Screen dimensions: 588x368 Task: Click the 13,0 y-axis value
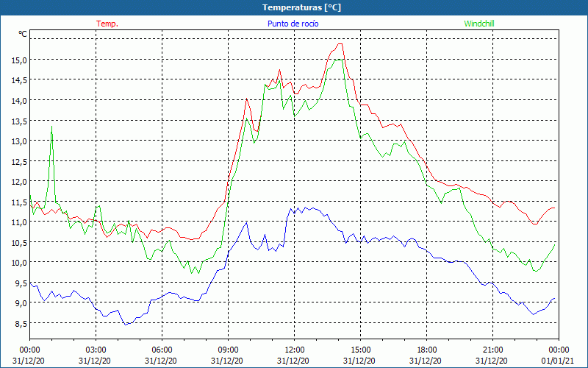pos(20,141)
